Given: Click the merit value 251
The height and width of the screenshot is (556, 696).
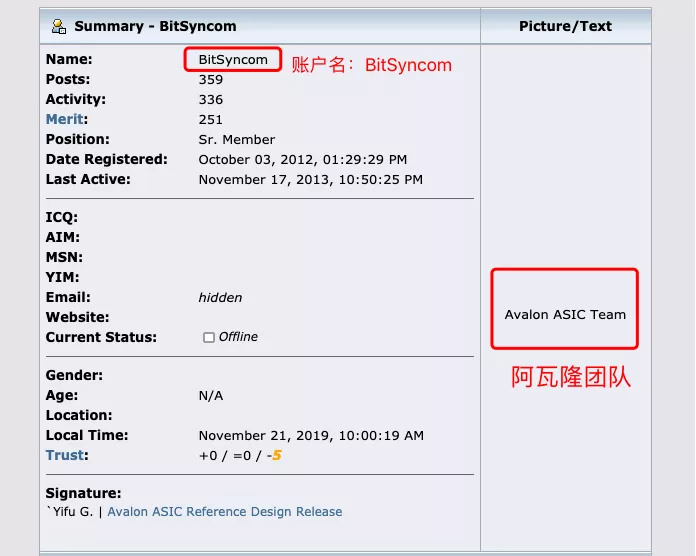Looking at the screenshot, I should click(x=211, y=119).
